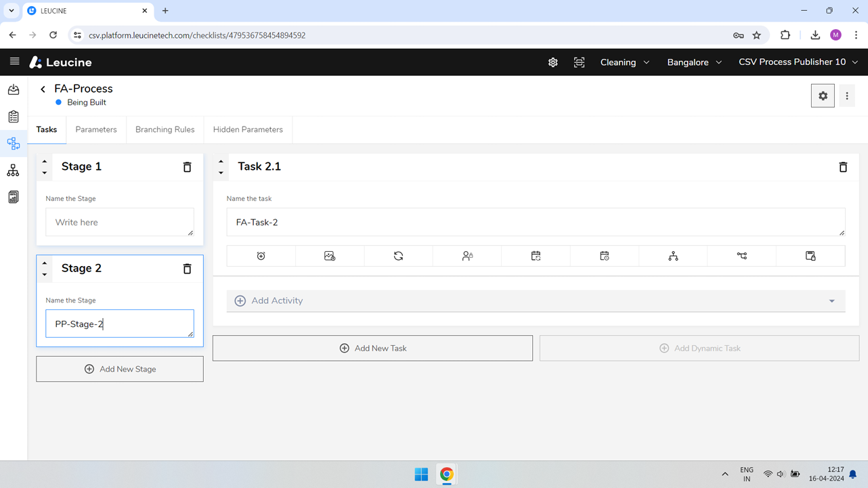Select the process flow icon in the sidebar
The width and height of the screenshot is (868, 488).
click(14, 143)
